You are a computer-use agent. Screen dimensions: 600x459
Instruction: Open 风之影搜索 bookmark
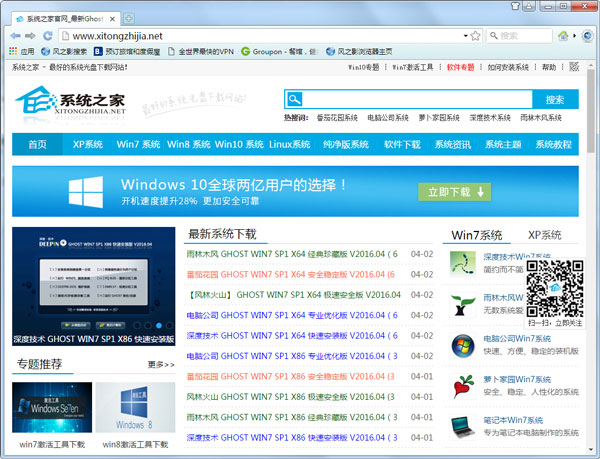(64, 51)
